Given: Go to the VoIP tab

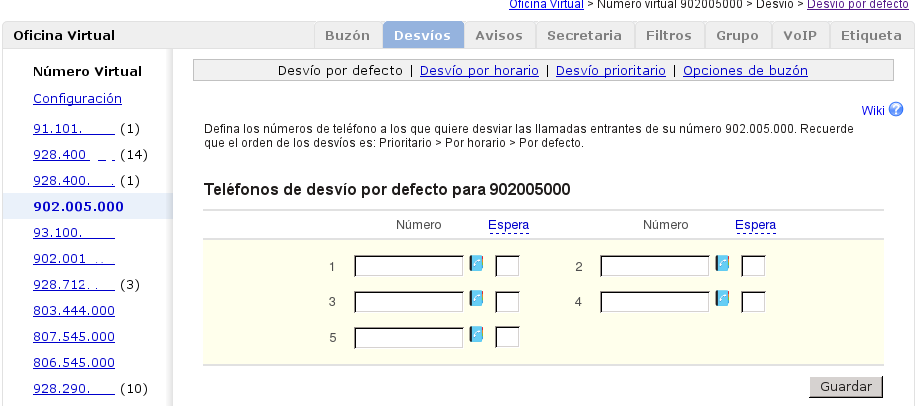Looking at the screenshot, I should (800, 36).
